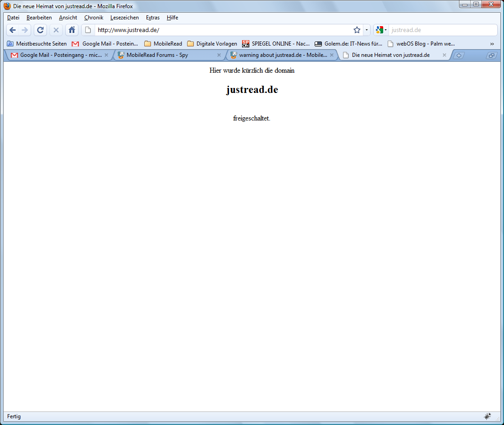Image resolution: width=504 pixels, height=425 pixels.
Task: Open a new tab with plus button
Action: tap(458, 55)
